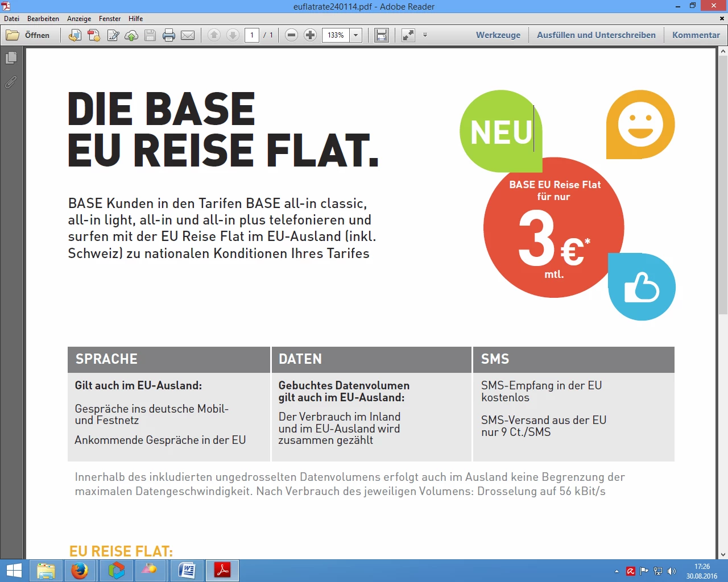Screen dimensions: 728x582
Task: Show attachments with the paperclip icon
Action: [11, 82]
